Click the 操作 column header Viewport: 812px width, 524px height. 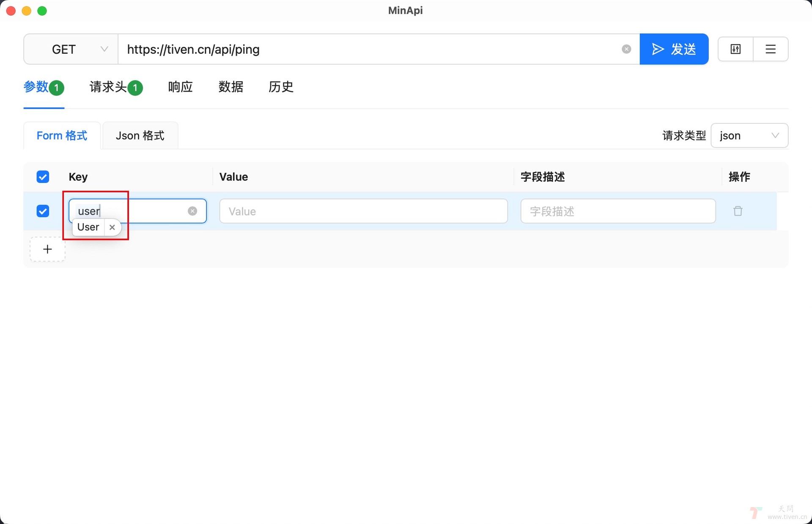coord(739,177)
